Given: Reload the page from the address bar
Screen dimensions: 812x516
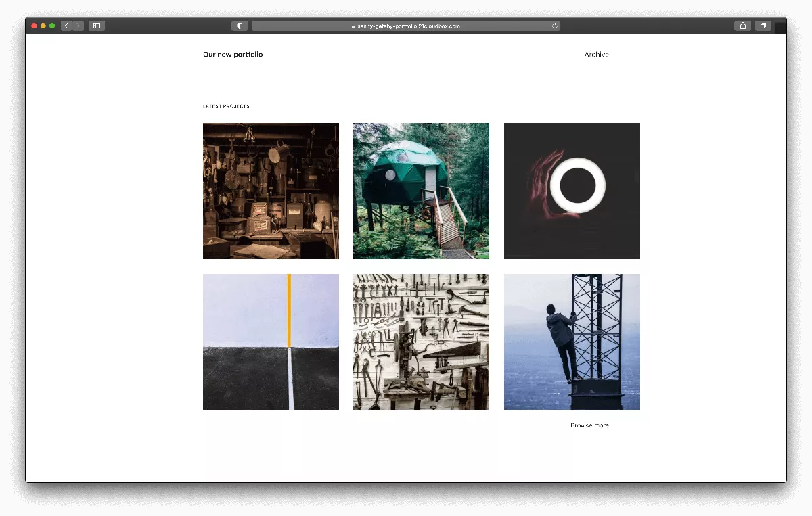Looking at the screenshot, I should (x=555, y=26).
